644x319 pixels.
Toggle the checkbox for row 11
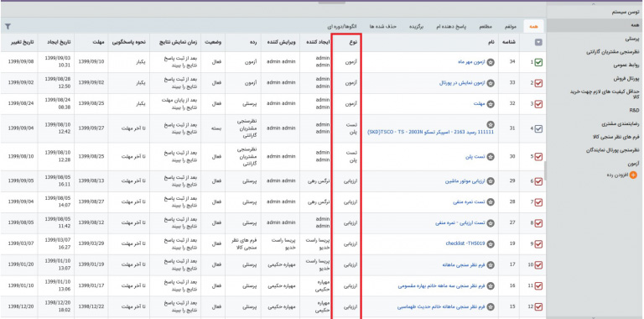pyautogui.click(x=538, y=285)
